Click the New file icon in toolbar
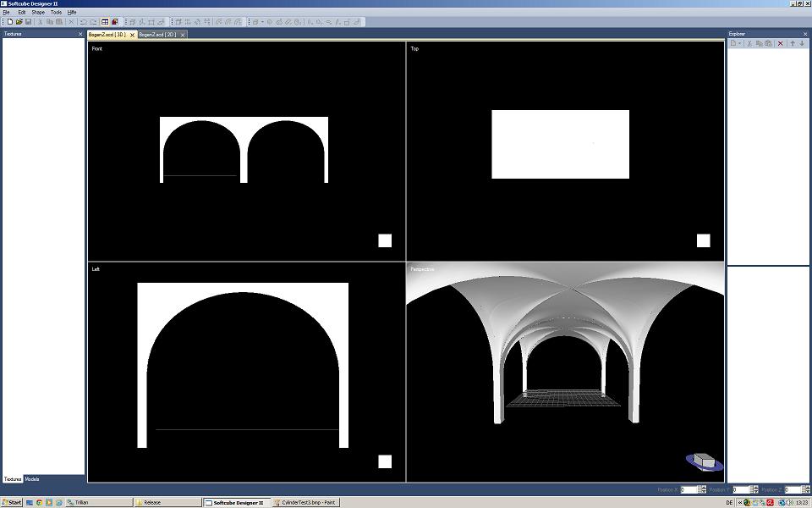 [x=10, y=22]
